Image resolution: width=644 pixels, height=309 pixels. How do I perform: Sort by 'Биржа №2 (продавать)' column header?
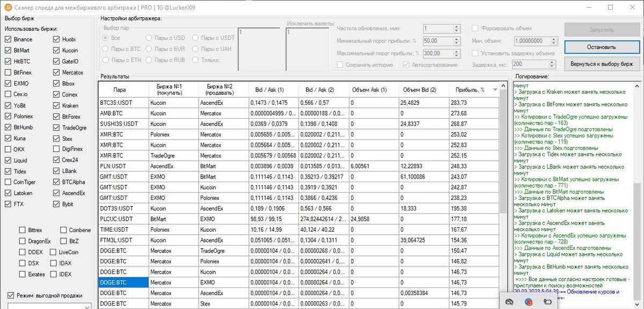(x=223, y=90)
